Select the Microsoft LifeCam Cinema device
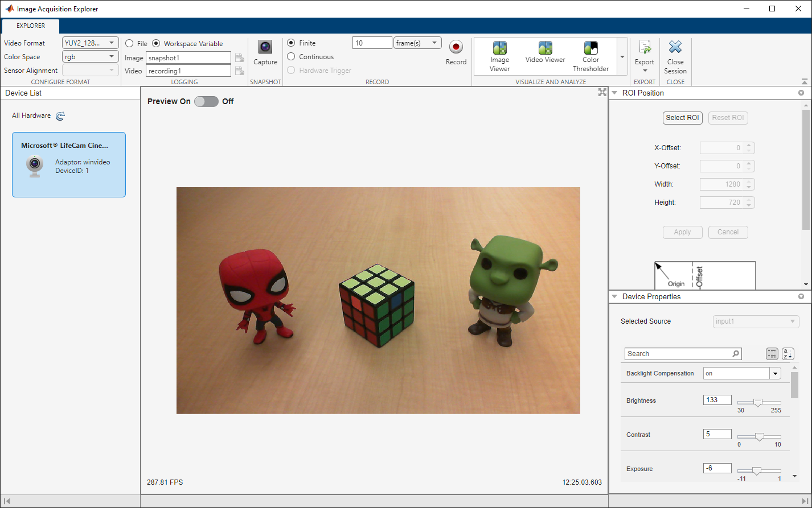The height and width of the screenshot is (508, 812). (69, 164)
